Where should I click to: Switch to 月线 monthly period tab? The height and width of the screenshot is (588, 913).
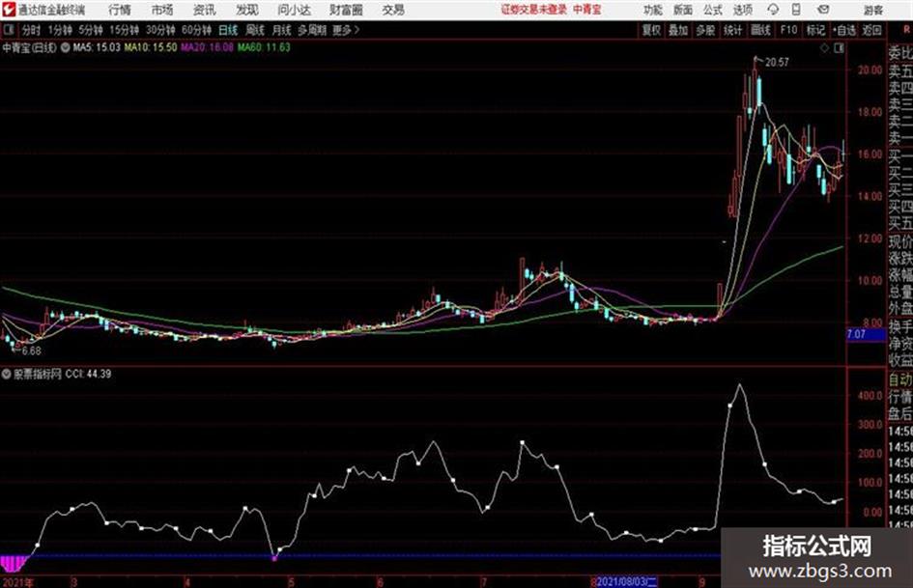[282, 30]
